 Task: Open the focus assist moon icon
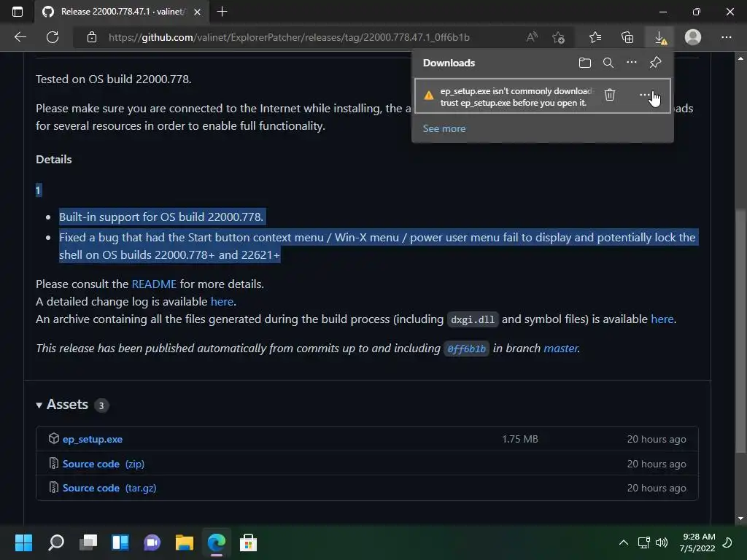point(727,542)
